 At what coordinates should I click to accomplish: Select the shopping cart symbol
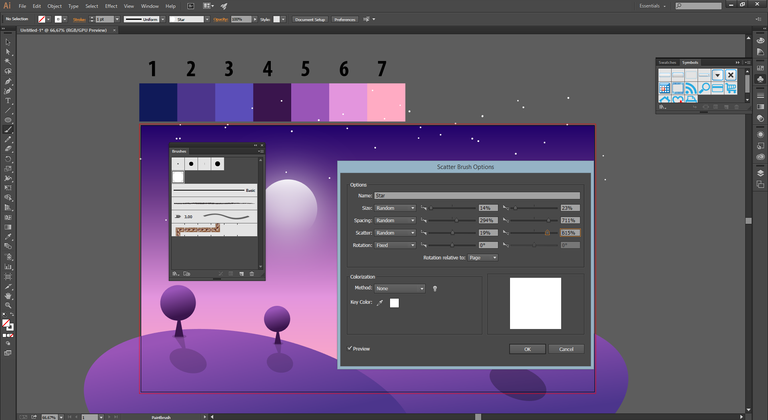coord(731,88)
